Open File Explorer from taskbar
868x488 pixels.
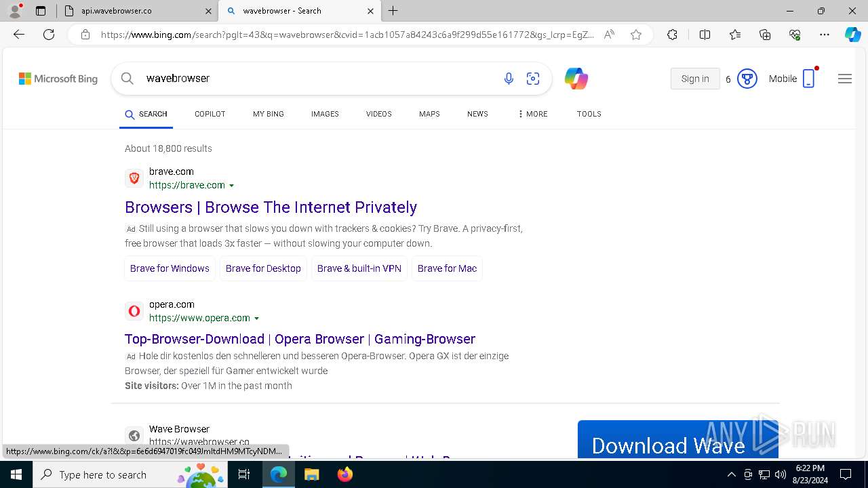tap(311, 474)
